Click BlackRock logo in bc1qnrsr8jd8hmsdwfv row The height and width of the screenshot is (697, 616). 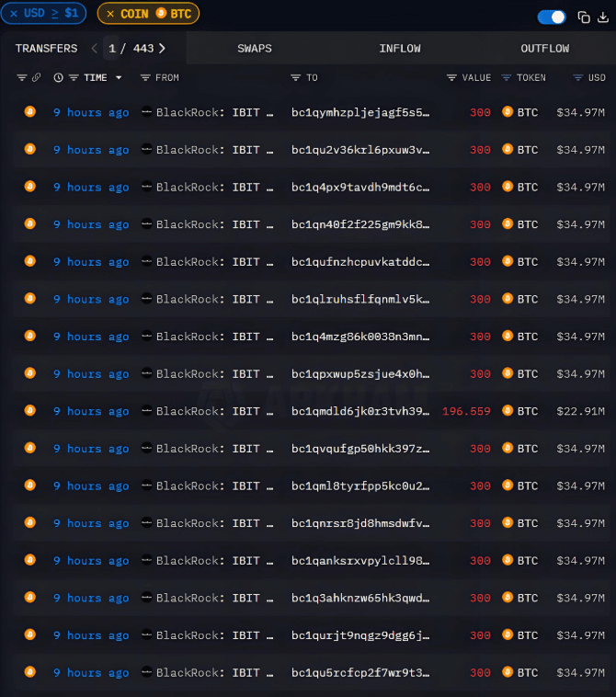[x=147, y=522]
